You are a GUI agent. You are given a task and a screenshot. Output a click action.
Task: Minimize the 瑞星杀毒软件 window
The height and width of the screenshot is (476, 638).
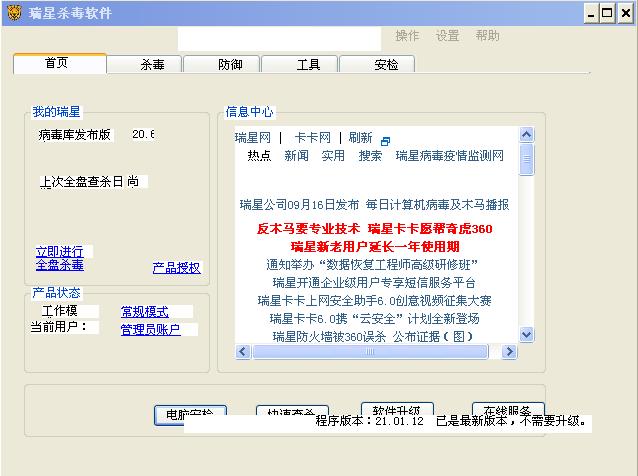pyautogui.click(x=591, y=13)
